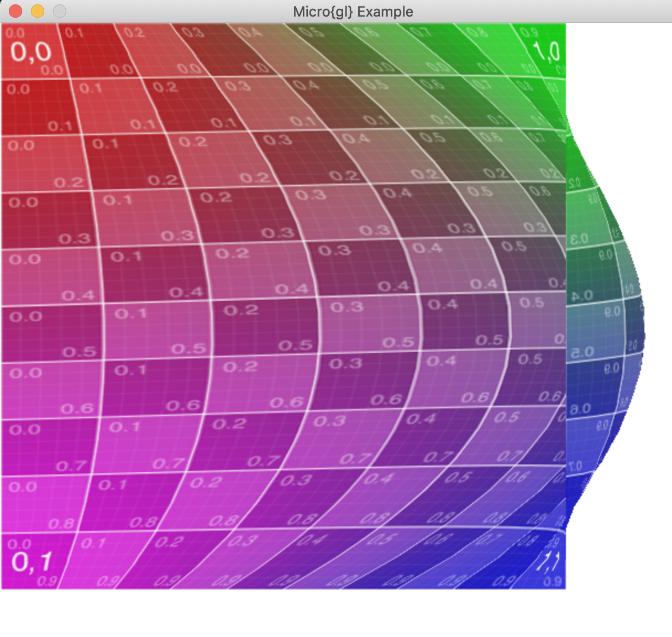Click the mirrored 0.3 label on the bulge

pyautogui.click(x=579, y=239)
